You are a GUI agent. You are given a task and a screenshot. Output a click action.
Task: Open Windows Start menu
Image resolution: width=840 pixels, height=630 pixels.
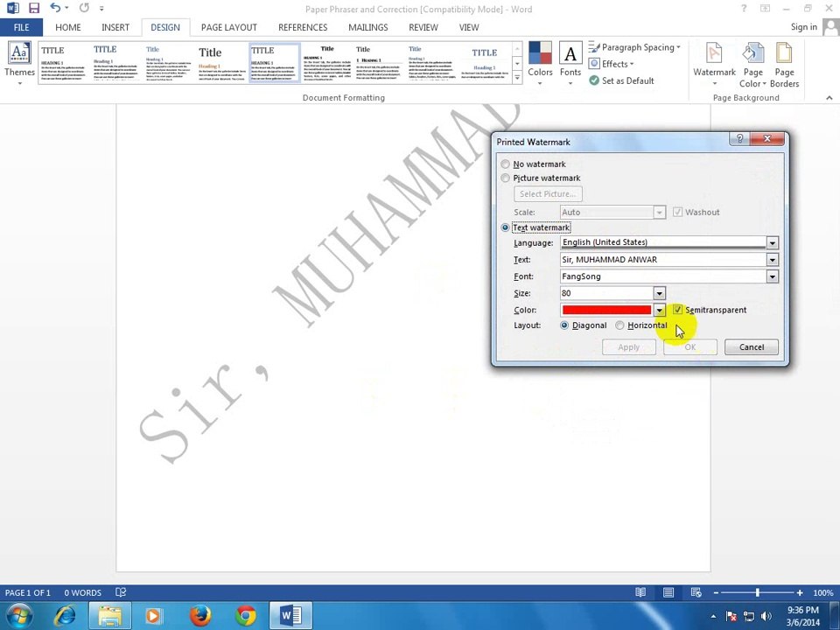[x=19, y=616]
